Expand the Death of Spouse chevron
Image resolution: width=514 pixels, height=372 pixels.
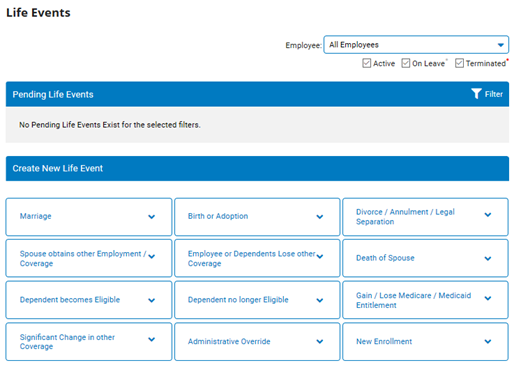(488, 259)
